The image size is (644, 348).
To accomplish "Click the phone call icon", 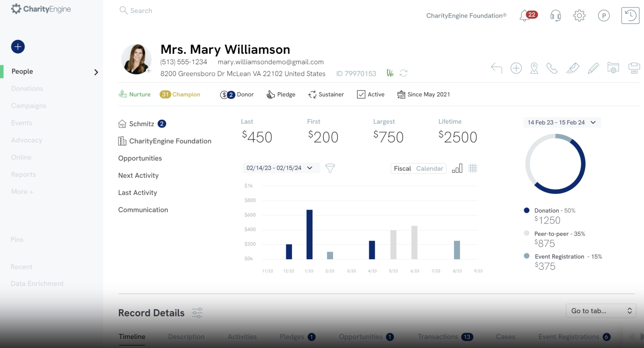I will [552, 68].
